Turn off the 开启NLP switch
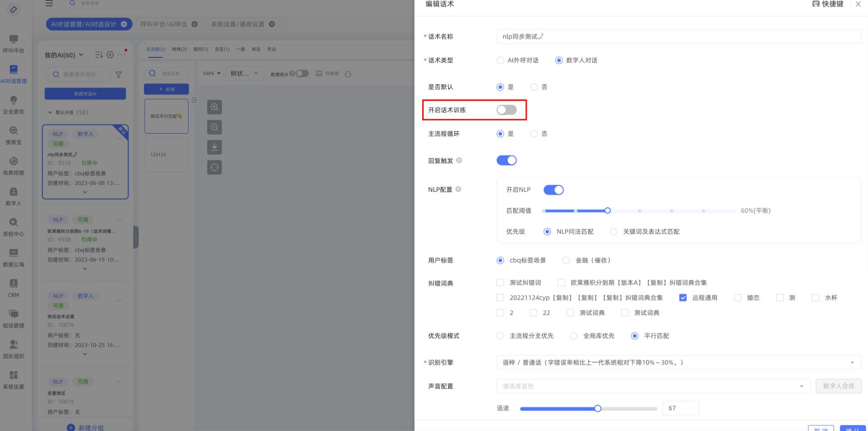Screen dimensions: 868x431 coord(553,190)
